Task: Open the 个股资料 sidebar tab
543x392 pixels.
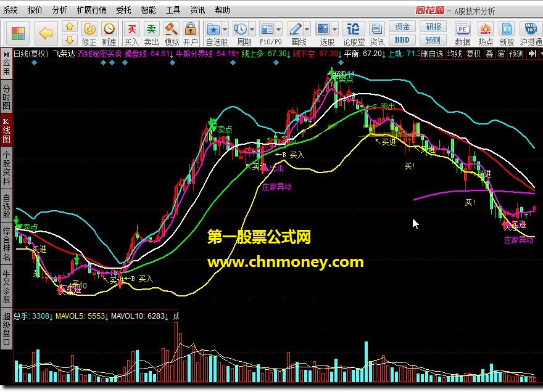Action: 6,168
